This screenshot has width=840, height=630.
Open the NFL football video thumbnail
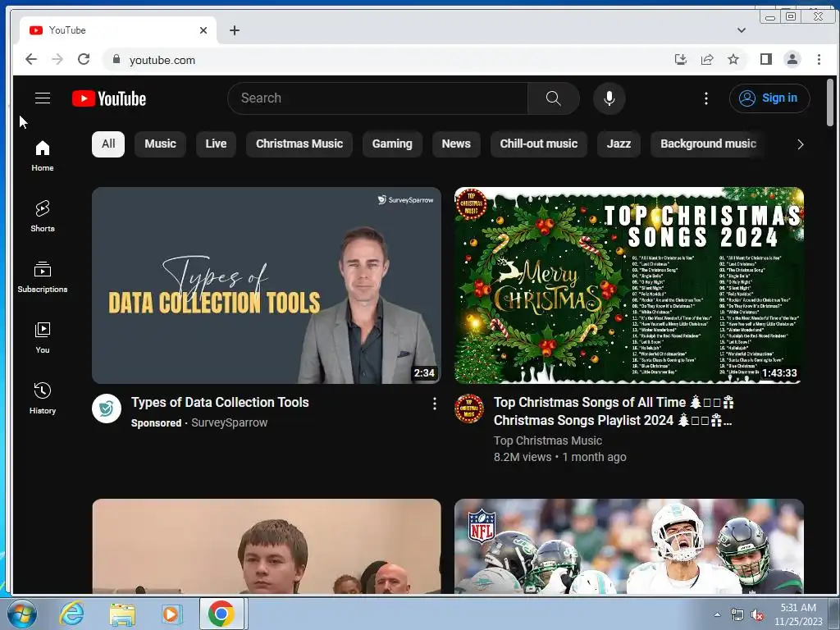pos(629,546)
